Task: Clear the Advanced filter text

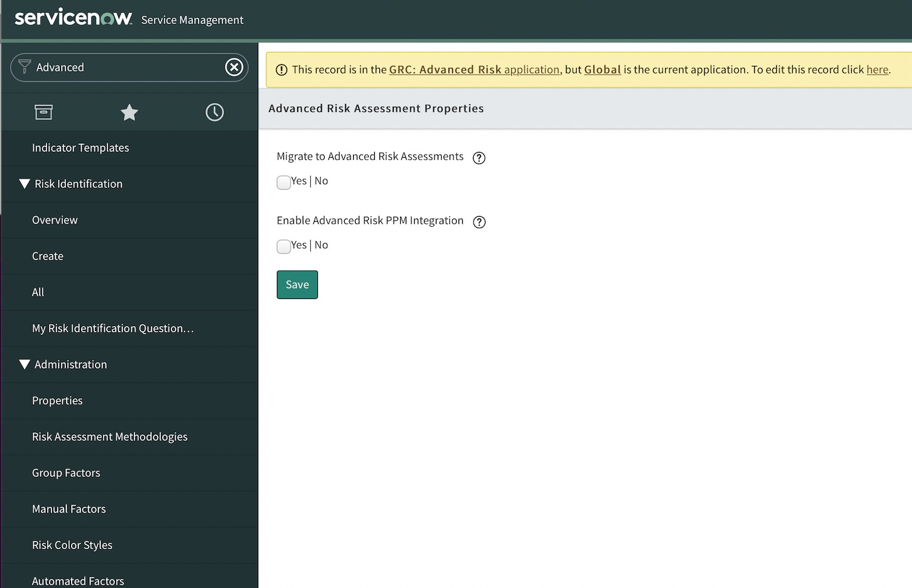Action: pos(234,67)
